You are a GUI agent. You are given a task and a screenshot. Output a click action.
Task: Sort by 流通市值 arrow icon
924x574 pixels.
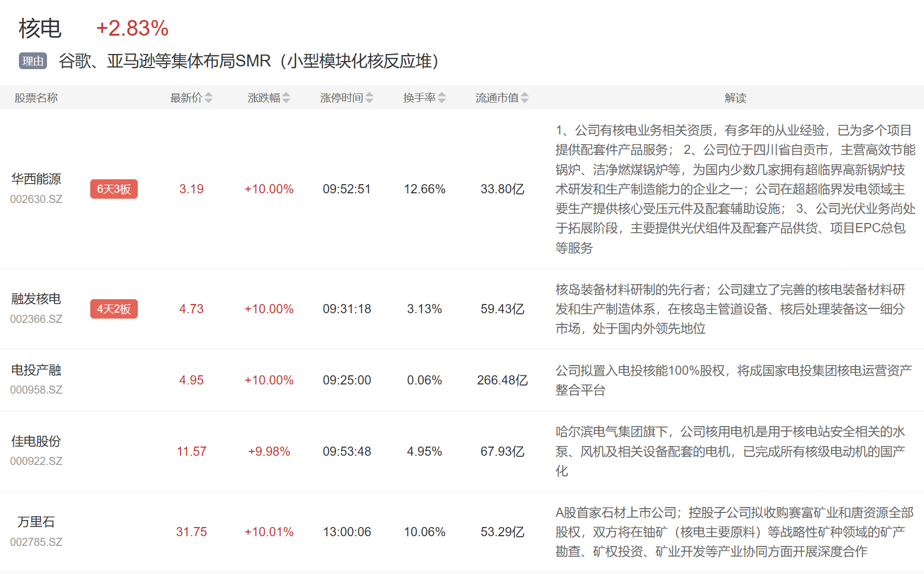coord(525,98)
